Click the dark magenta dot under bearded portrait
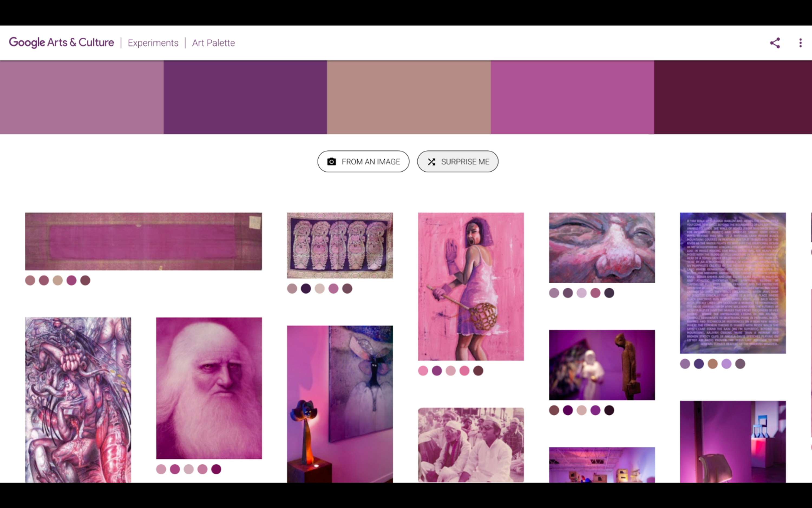812x508 pixels. tap(216, 469)
